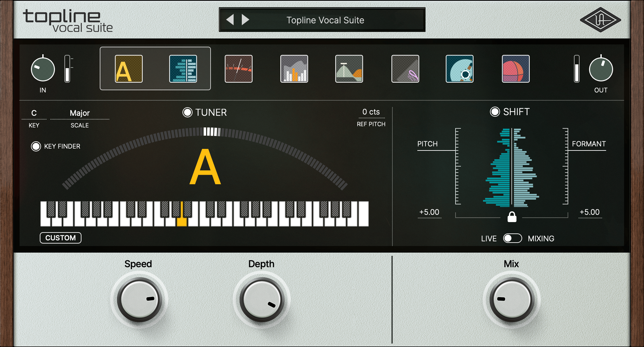Select the orange bar-graph dynamics module icon
This screenshot has width=644, height=347.
pos(294,69)
